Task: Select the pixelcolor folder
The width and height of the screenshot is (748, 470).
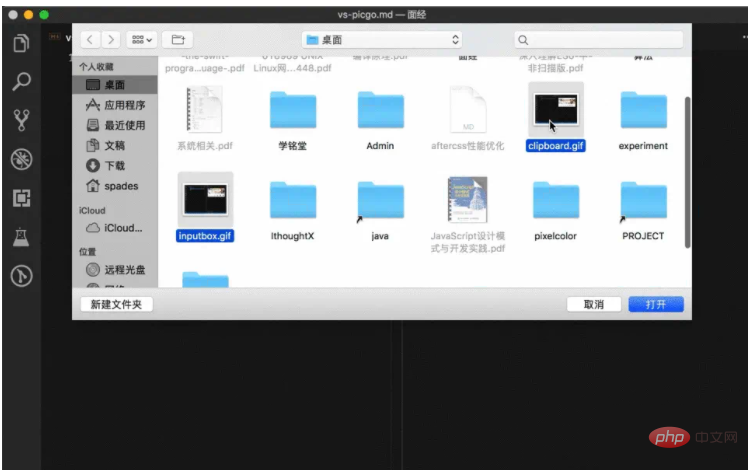Action: pyautogui.click(x=556, y=200)
